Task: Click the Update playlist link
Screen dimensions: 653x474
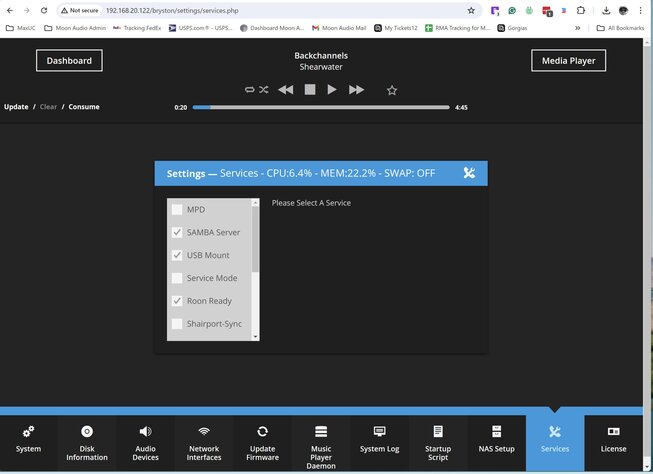Action: click(16, 107)
